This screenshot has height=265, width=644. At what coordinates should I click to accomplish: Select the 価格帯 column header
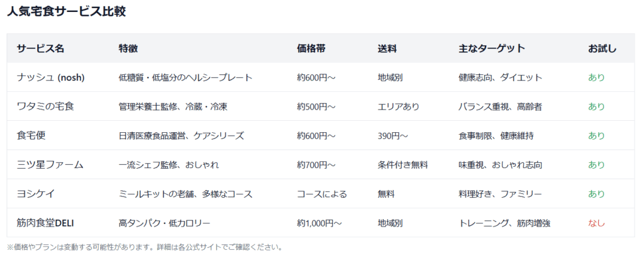[x=311, y=48]
